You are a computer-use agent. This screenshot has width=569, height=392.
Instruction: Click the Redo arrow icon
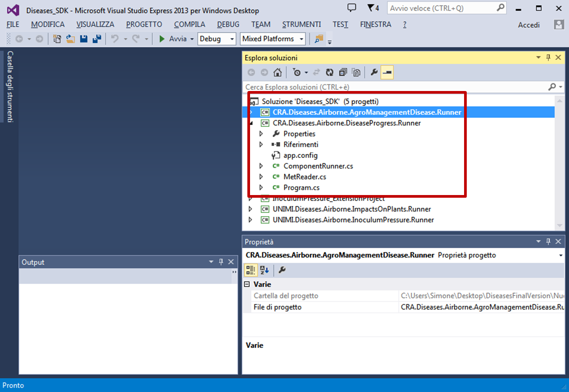point(136,39)
